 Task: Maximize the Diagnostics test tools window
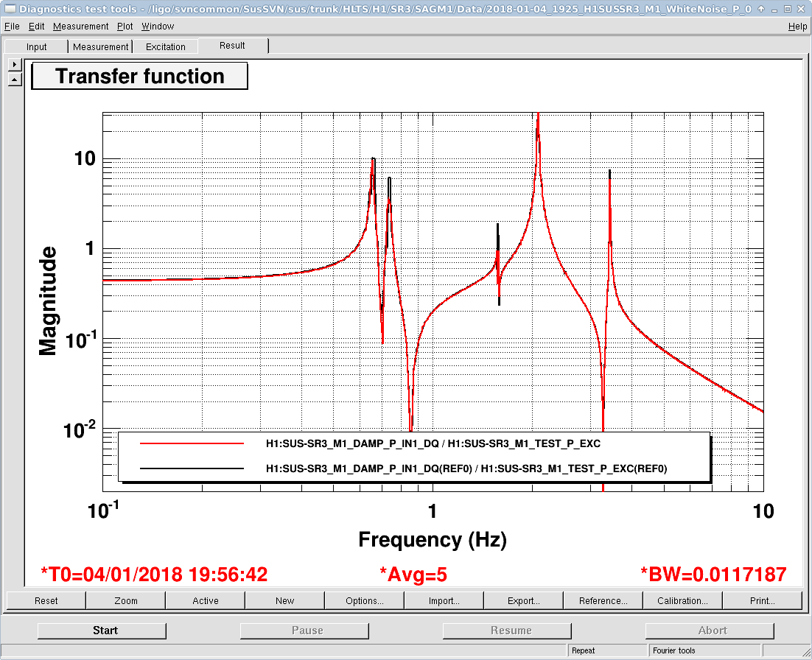787,9
